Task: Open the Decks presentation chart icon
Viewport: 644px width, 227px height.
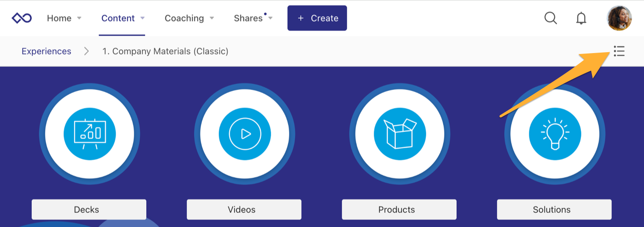Action: click(x=90, y=134)
